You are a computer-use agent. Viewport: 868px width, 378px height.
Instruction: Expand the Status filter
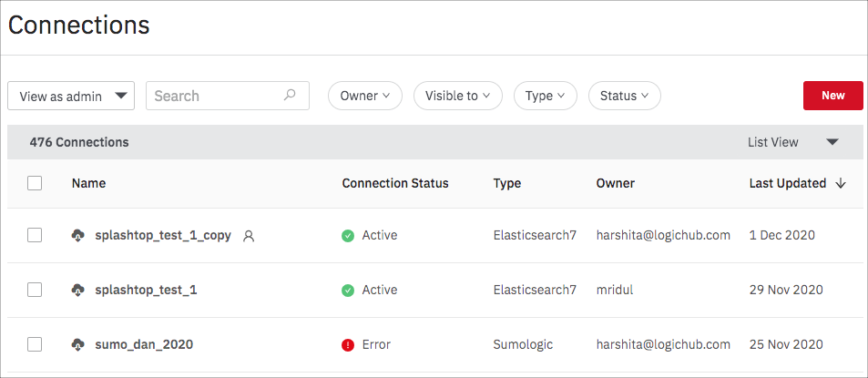click(625, 96)
